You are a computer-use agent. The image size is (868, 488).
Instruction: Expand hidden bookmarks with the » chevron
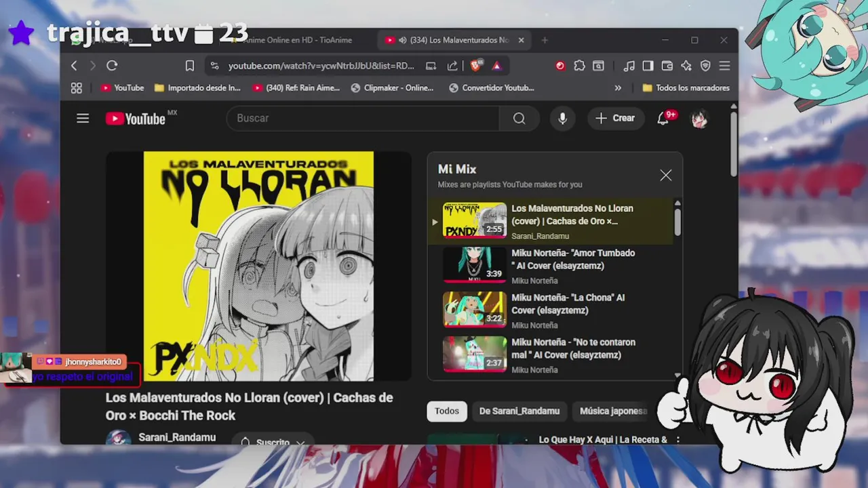(618, 88)
